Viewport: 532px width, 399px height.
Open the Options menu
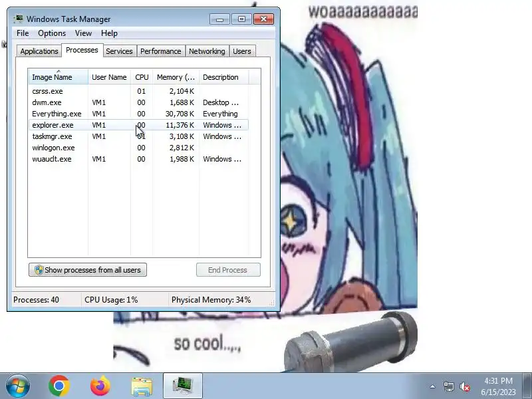click(52, 33)
